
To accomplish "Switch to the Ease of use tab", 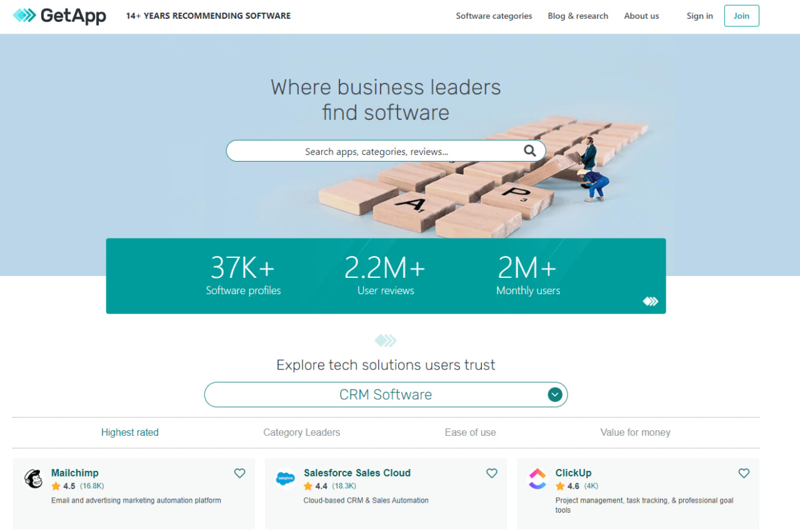I will [471, 432].
